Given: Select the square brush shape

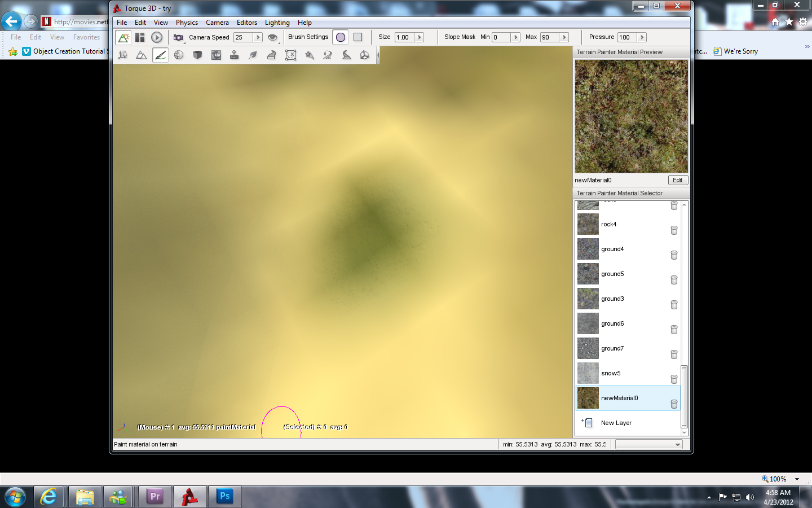Looking at the screenshot, I should click(358, 37).
